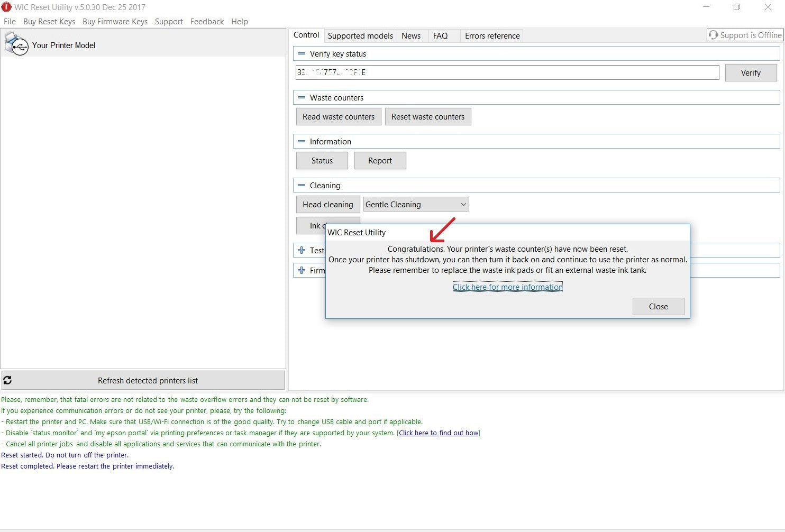Select the Your Printer Model USB printer icon
Viewport: 785px width, 532px height.
click(x=16, y=44)
